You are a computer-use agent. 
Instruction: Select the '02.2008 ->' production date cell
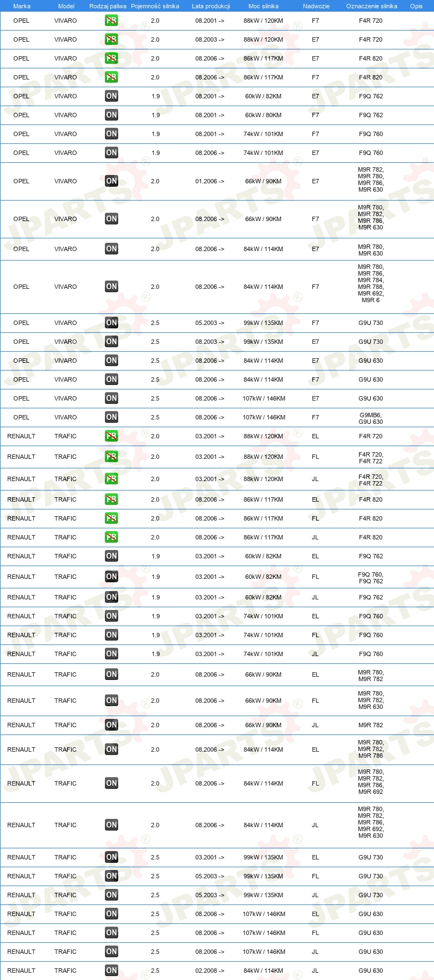[210, 971]
